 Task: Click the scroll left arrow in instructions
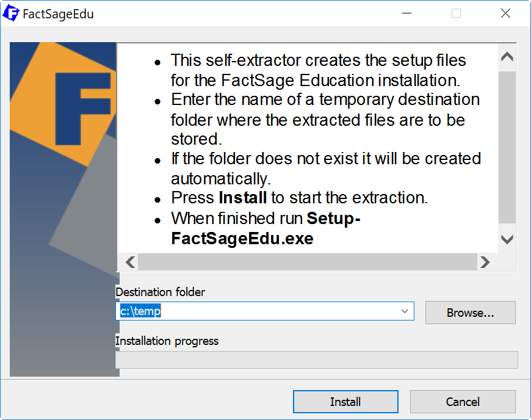tap(131, 262)
